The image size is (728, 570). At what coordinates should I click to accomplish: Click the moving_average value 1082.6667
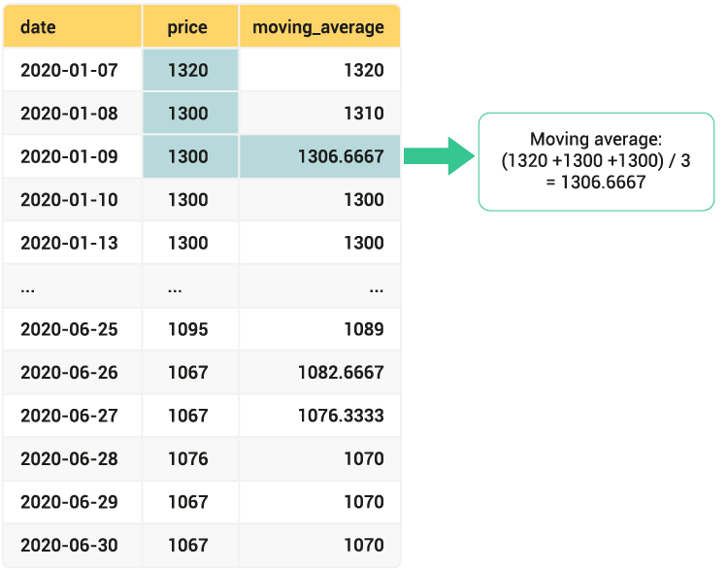[342, 373]
